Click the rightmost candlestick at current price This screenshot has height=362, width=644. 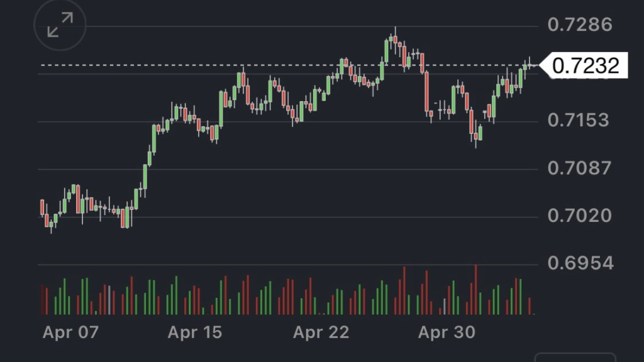[531, 64]
